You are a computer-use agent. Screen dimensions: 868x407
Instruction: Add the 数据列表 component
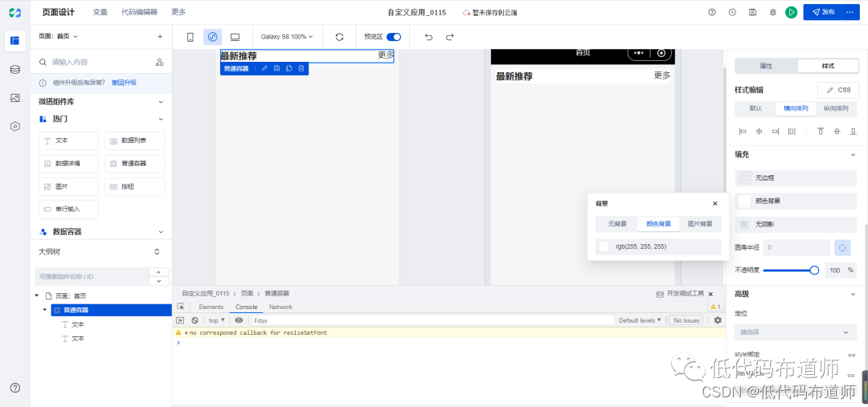(x=134, y=141)
